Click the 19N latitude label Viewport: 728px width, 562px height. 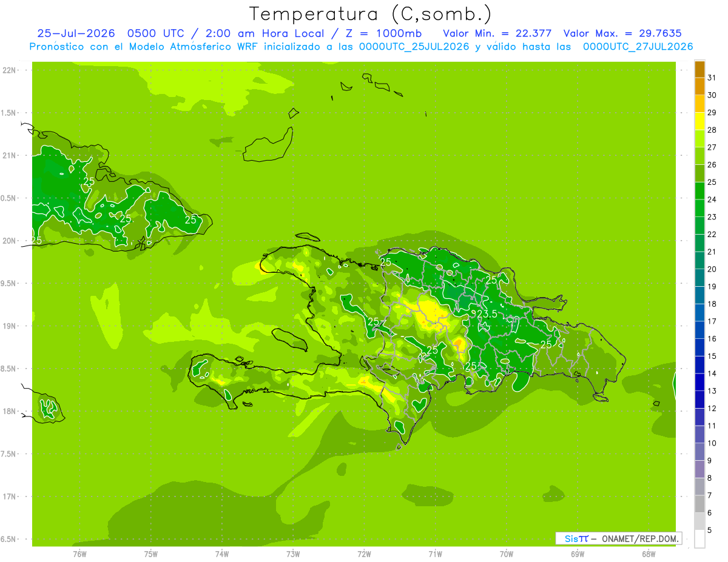[8, 326]
